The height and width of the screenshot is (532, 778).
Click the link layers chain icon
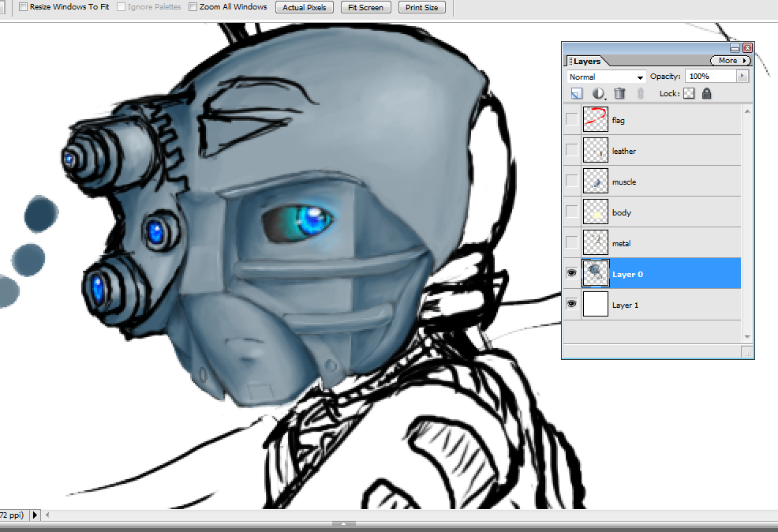click(639, 93)
